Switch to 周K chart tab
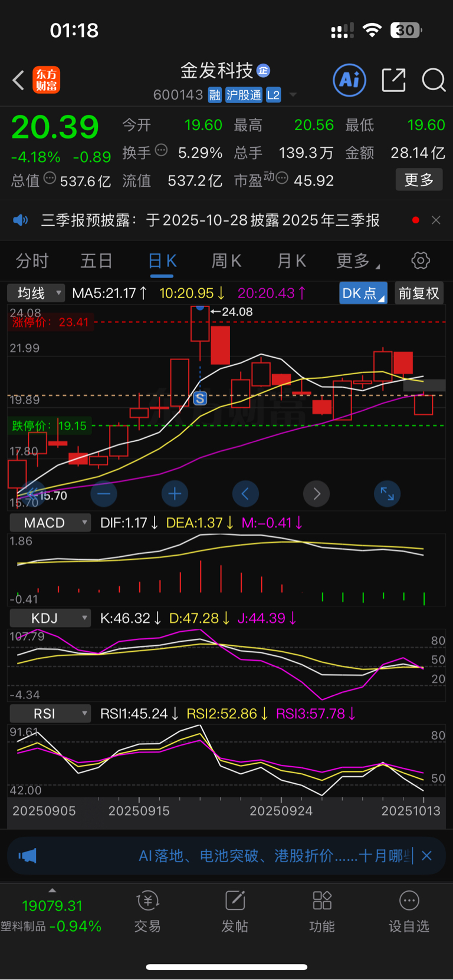Screen dimensions: 453x980 [226, 260]
